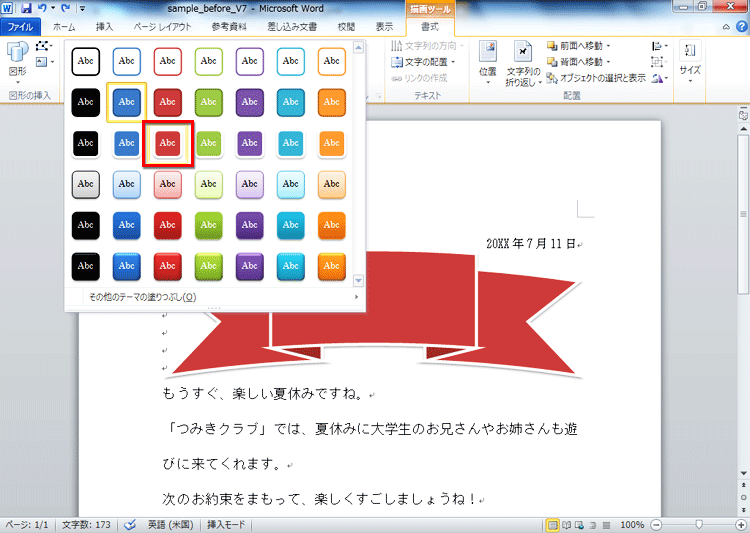The height and width of the screenshot is (533, 750).
Task: Expand その他のテーマの塗りつぶし submenu
Action: tap(215, 297)
